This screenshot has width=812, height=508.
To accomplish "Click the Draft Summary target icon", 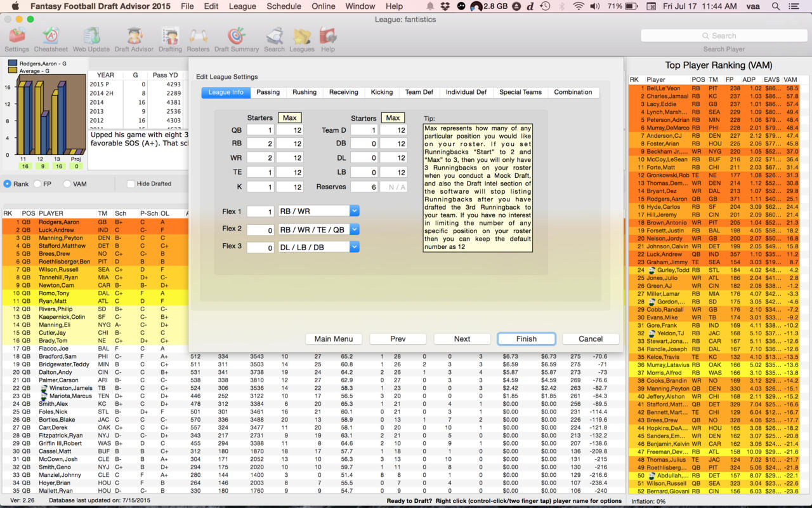I will (x=236, y=37).
